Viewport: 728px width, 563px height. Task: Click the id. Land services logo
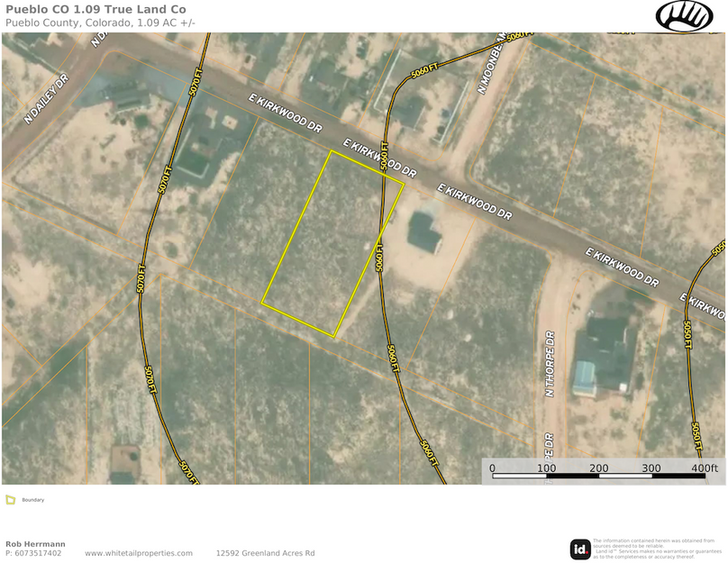pos(580,548)
